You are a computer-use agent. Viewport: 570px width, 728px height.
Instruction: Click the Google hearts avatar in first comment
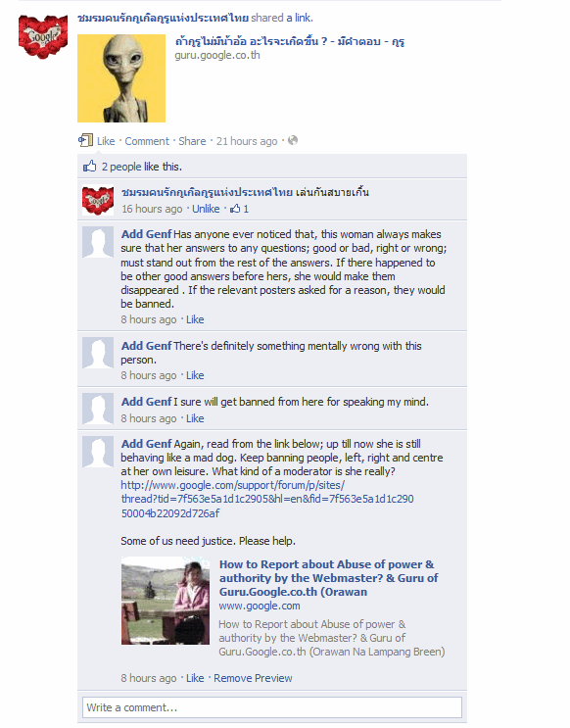coord(98,201)
